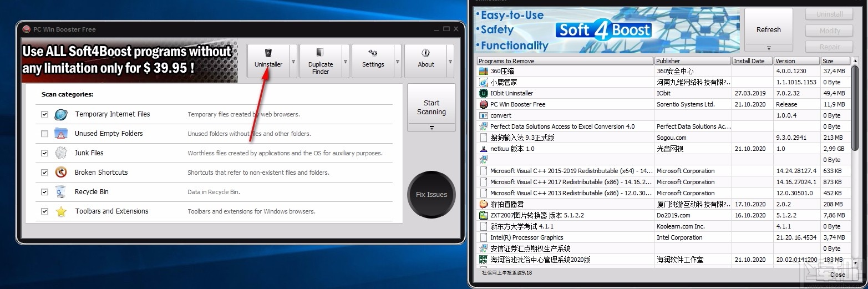This screenshot has width=868, height=289.
Task: Select the ZXT2007图片转换器 program icon
Action: [x=483, y=215]
